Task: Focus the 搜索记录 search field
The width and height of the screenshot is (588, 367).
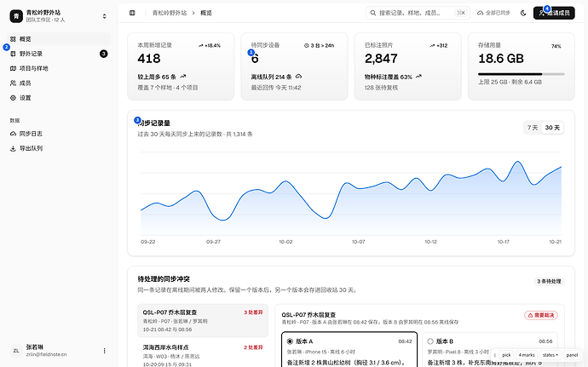Action: tap(418, 13)
